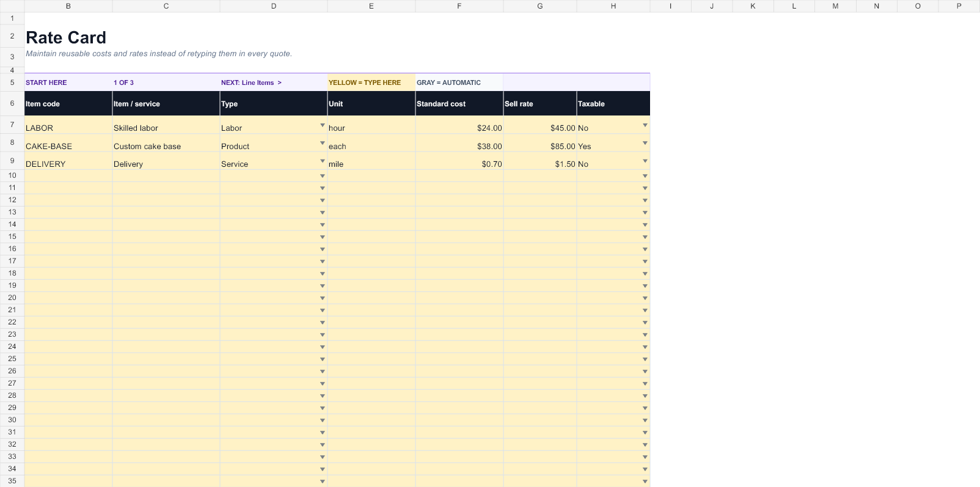The height and width of the screenshot is (487, 980).
Task: Select the empty Standard cost cell in row 14
Action: click(x=459, y=224)
